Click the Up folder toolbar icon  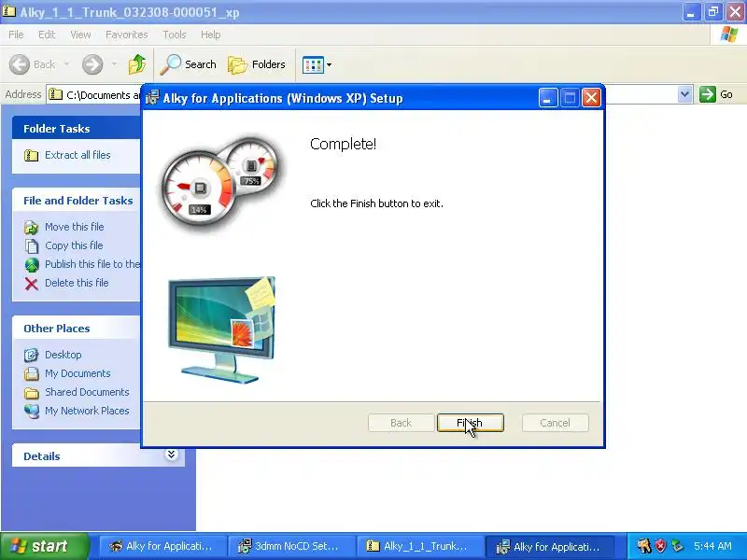[x=137, y=64]
